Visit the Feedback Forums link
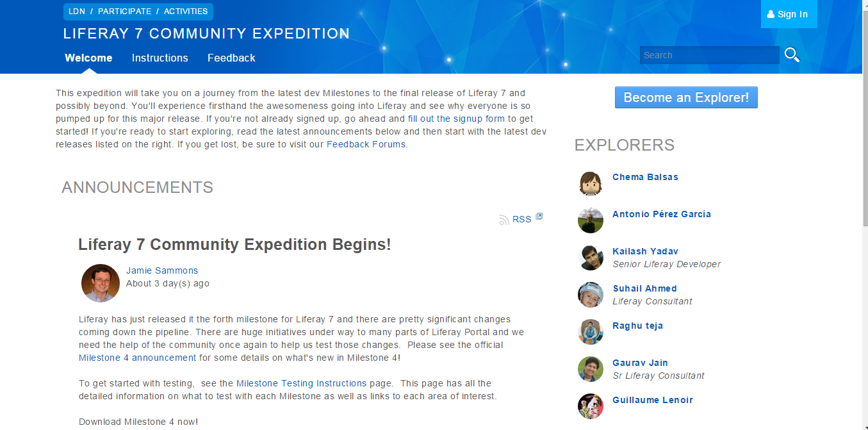Viewport: 868px width, 430px height. pos(366,144)
